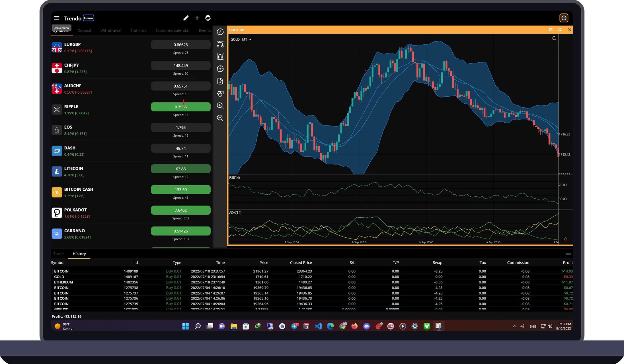Select the GOLD row with id 1409167
624x364 pixels.
pyautogui.click(x=312, y=277)
